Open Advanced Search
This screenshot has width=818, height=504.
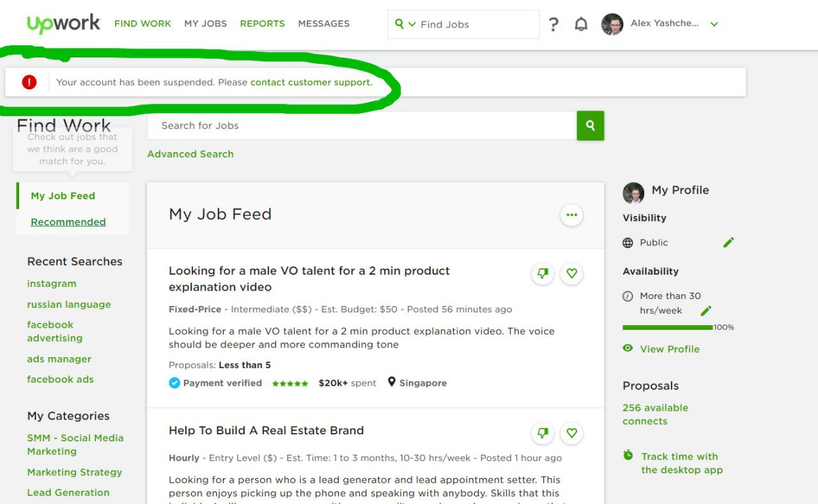click(190, 154)
